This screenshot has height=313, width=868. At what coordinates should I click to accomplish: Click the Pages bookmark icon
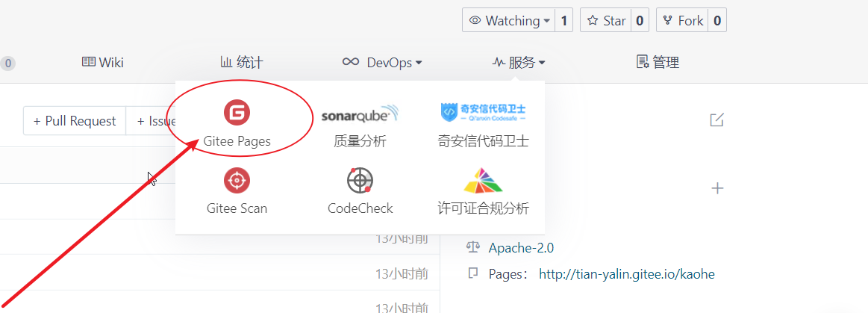coord(472,273)
